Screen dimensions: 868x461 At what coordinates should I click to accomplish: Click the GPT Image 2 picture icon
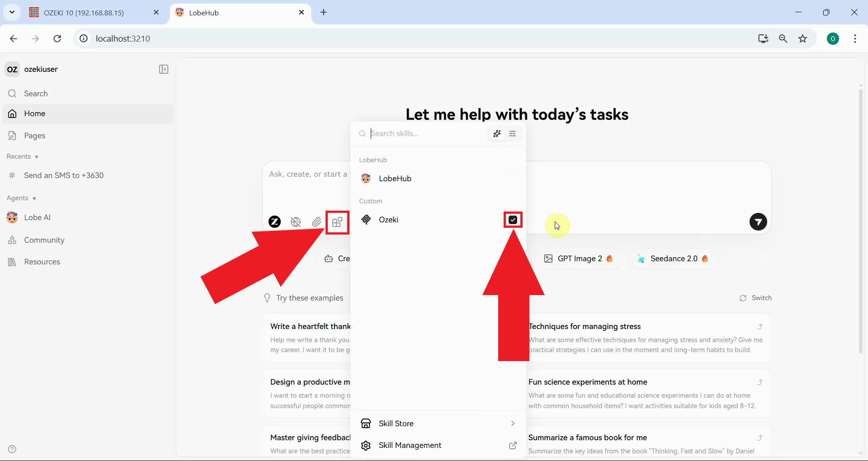click(x=548, y=259)
